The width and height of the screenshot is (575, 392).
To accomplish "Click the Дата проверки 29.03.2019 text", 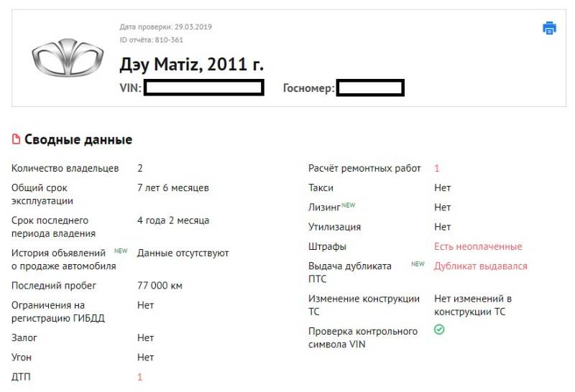I will (x=165, y=27).
